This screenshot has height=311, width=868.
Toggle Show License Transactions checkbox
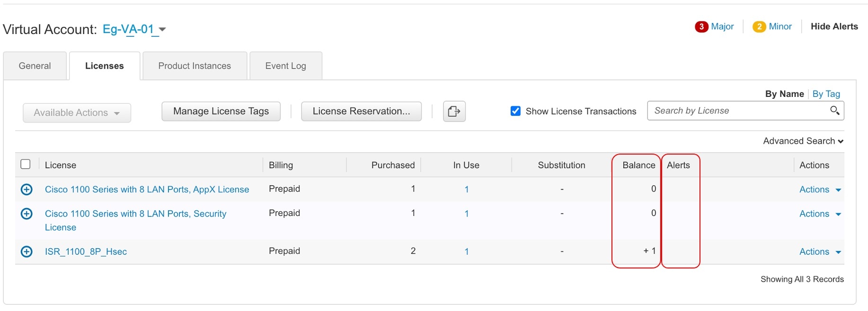(x=516, y=111)
